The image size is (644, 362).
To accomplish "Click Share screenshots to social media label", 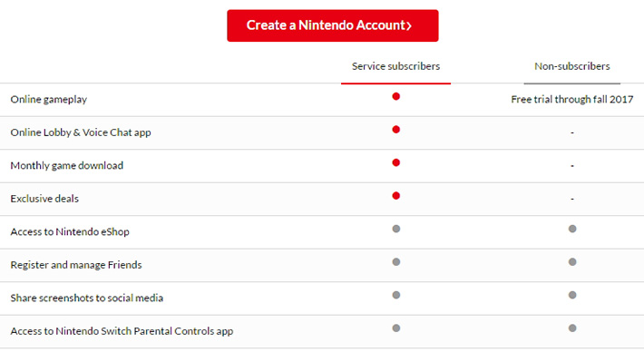I will 87,298.
